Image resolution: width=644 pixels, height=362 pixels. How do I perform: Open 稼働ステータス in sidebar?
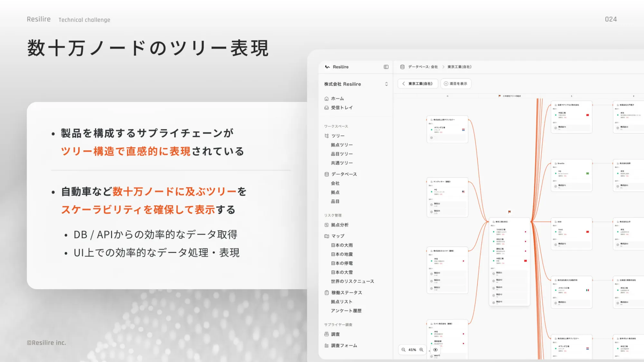346,292
